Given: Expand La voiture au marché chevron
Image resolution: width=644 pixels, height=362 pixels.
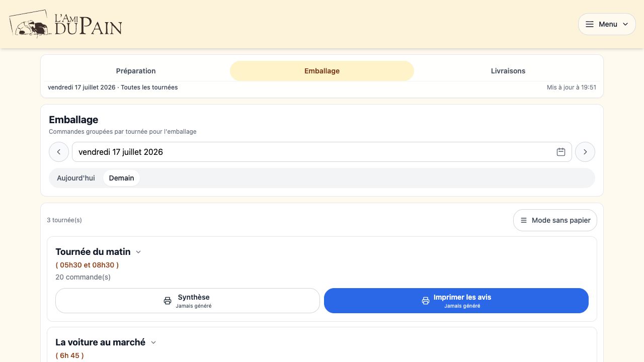Looking at the screenshot, I should [153, 342].
